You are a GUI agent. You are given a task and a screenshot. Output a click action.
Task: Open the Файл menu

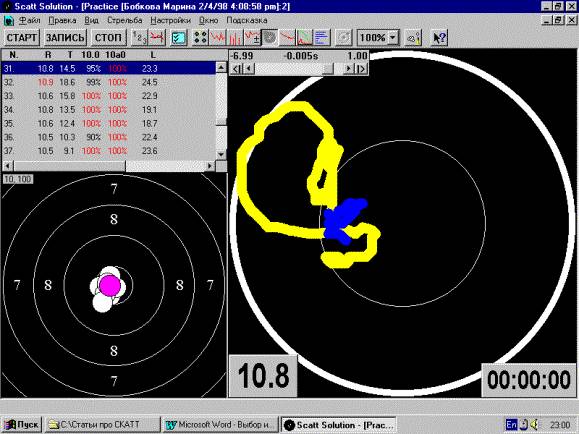(x=29, y=20)
